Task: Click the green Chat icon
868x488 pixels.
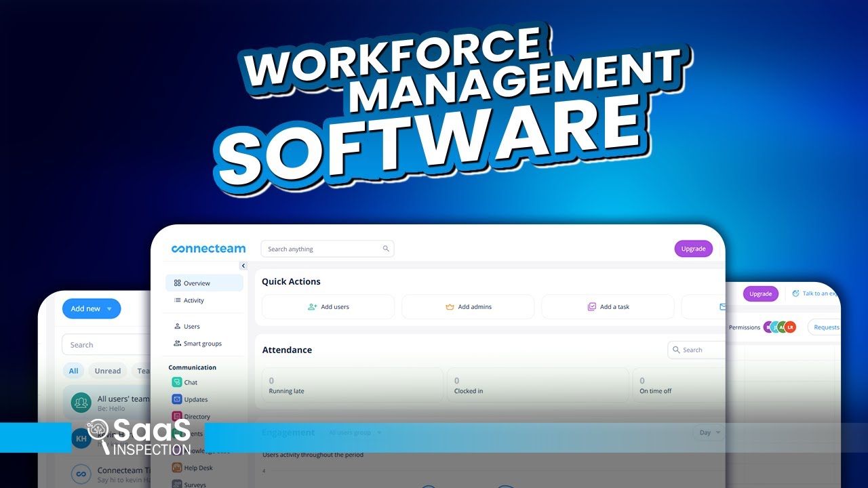Action: click(177, 382)
